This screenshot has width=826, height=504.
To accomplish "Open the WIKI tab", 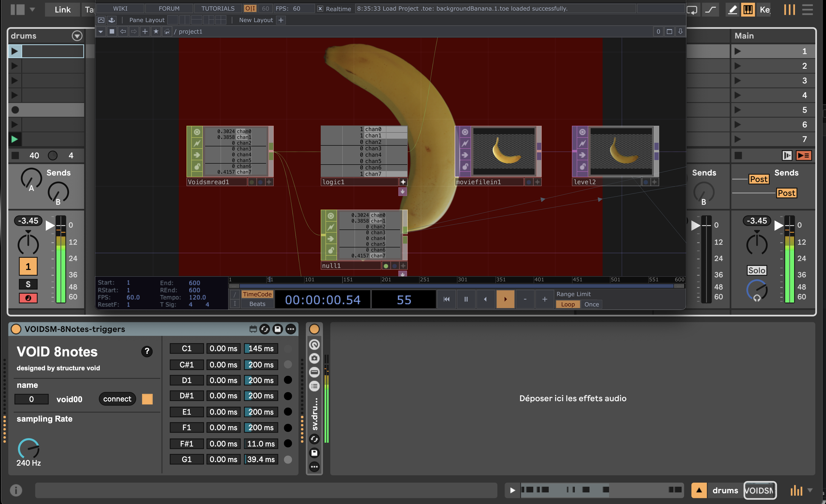I will pyautogui.click(x=120, y=8).
